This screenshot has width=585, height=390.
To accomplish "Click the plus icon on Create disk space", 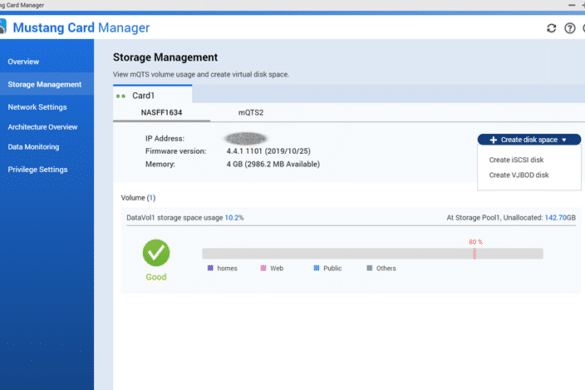I will coord(493,140).
